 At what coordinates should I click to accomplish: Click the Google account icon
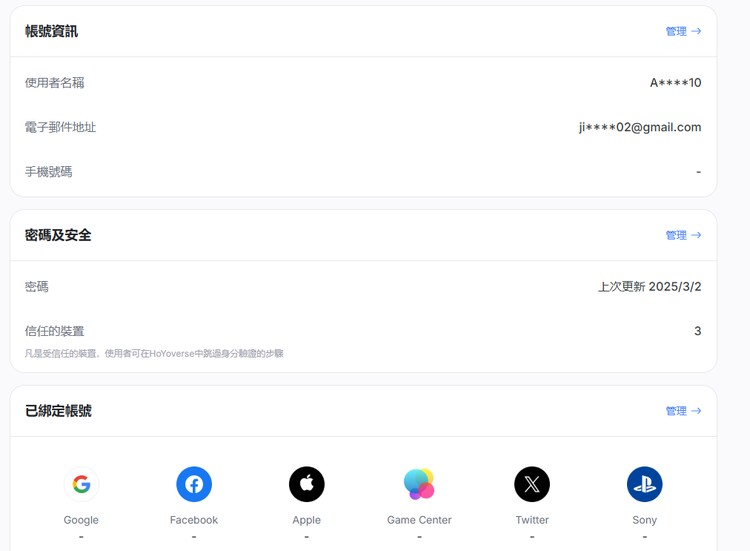click(x=81, y=485)
